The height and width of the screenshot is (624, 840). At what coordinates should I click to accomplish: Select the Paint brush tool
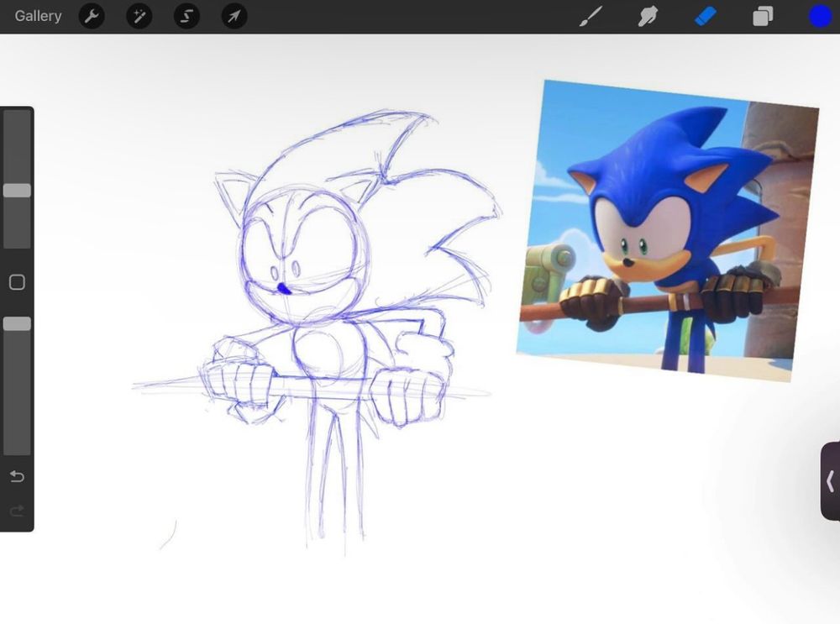591,16
